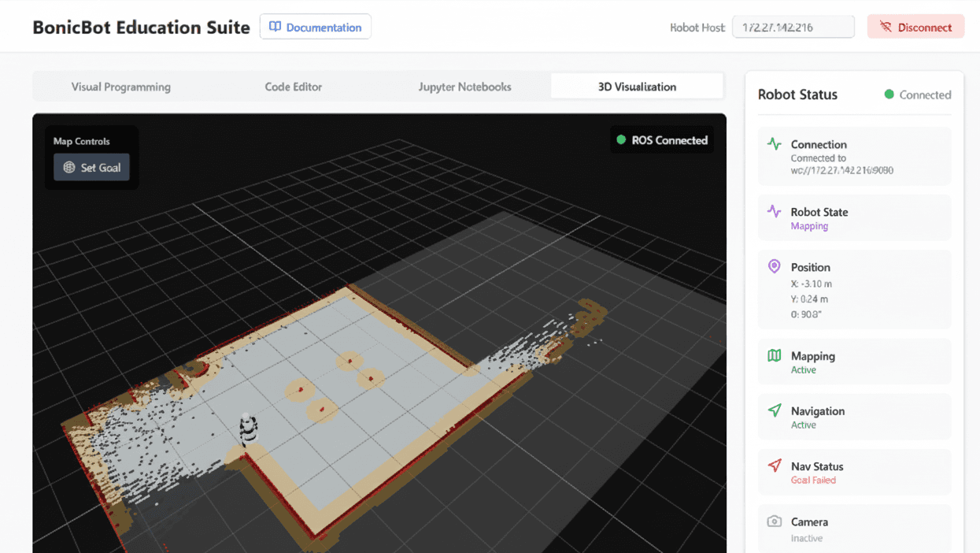The height and width of the screenshot is (553, 980).
Task: Click the green Navigation arrow icon
Action: [774, 410]
